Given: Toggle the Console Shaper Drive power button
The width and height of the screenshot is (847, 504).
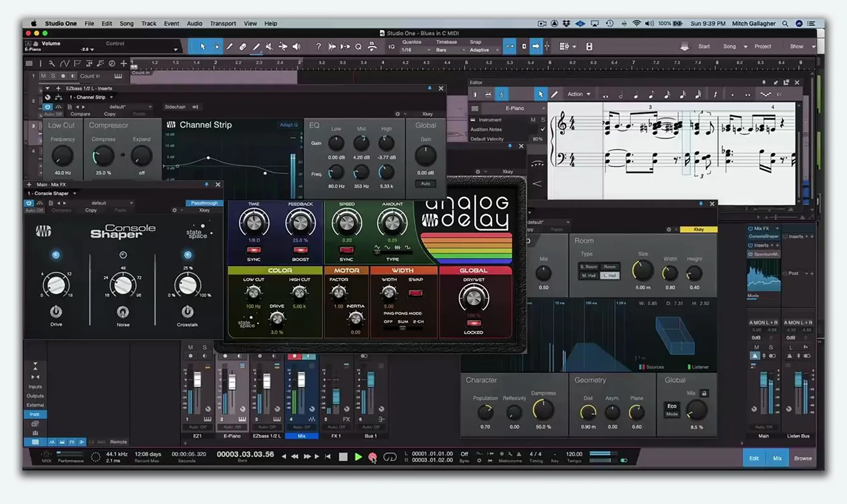Looking at the screenshot, I should [x=56, y=312].
